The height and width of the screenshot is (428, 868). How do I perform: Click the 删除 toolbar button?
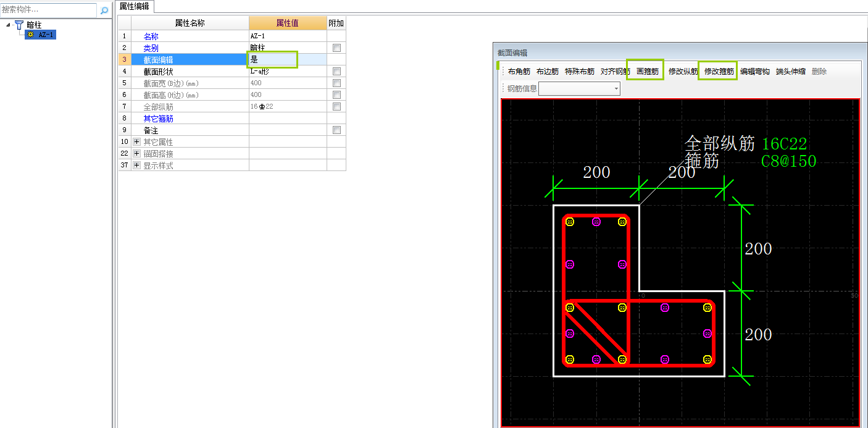(x=819, y=72)
